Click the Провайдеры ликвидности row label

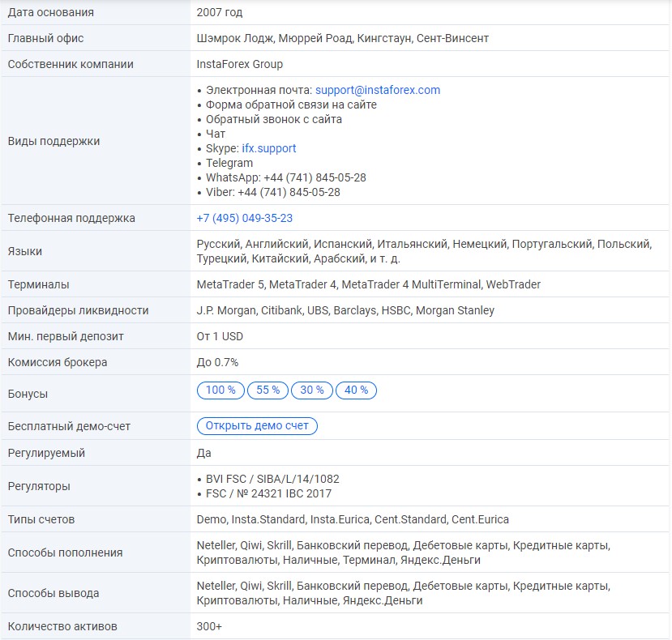78,310
